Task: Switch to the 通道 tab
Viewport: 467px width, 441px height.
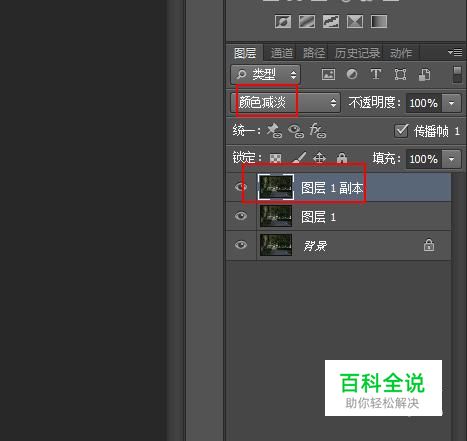Action: coord(282,53)
